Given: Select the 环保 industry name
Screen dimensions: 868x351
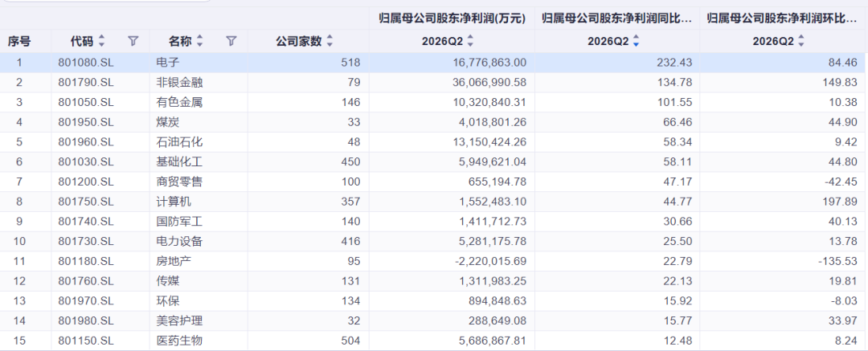Looking at the screenshot, I should [168, 301].
